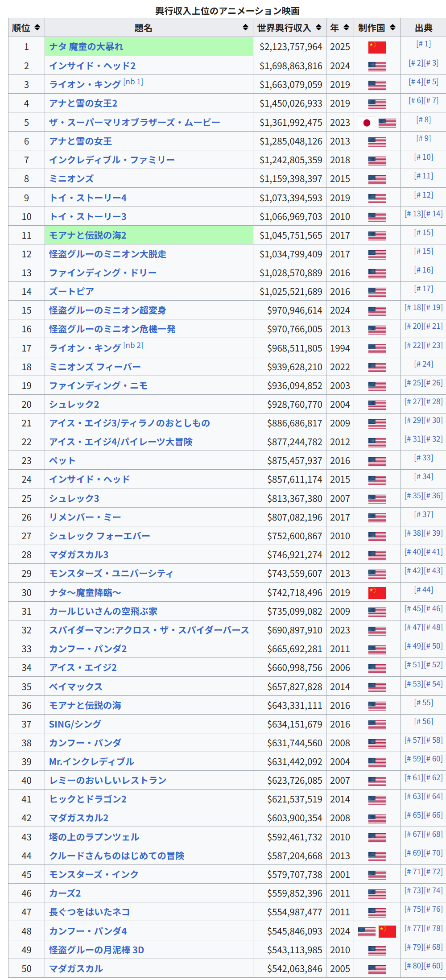Sort table by 年 column arrows
The height and width of the screenshot is (980, 446).
[346, 28]
